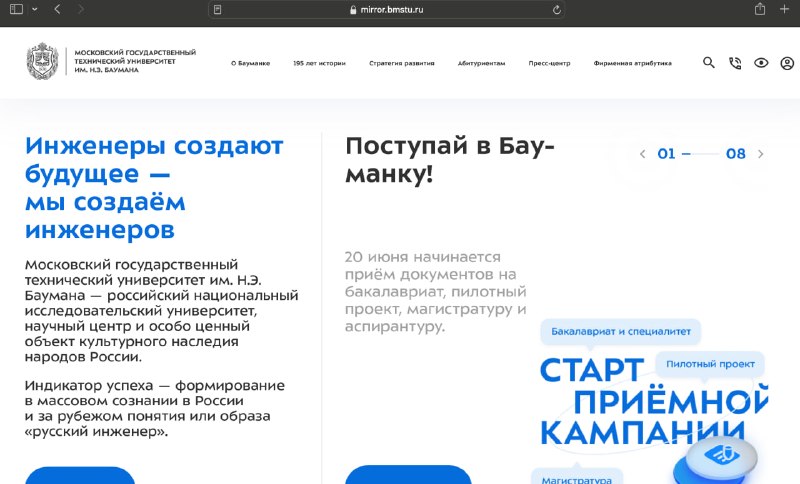Click text '20 июня начинается приём документов'

pos(435,292)
